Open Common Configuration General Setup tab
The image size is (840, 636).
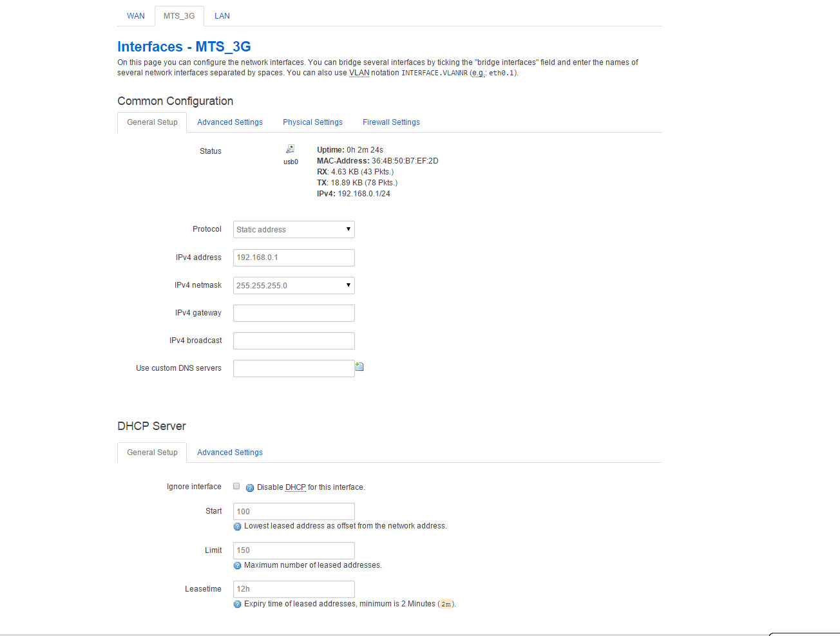pos(152,122)
